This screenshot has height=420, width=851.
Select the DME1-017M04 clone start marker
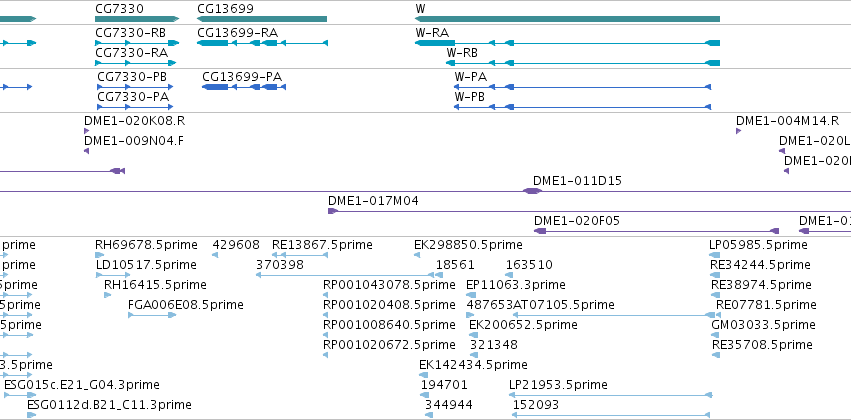(x=333, y=211)
